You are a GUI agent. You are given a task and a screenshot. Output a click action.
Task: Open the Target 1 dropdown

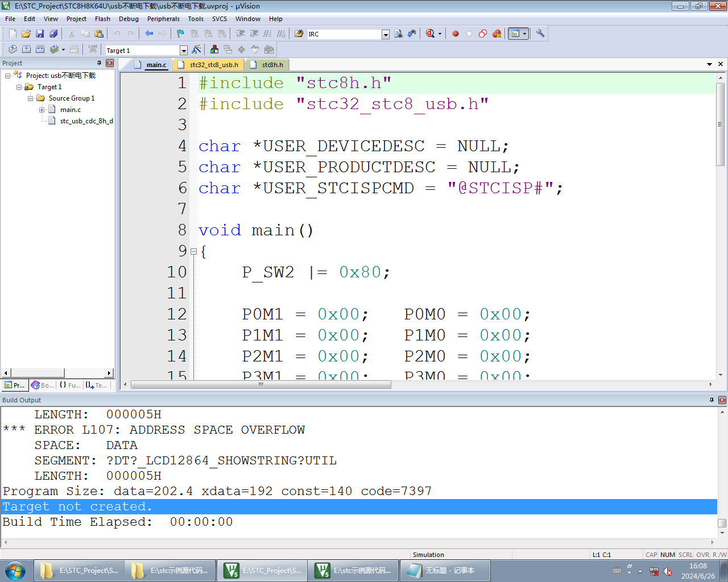pyautogui.click(x=183, y=51)
